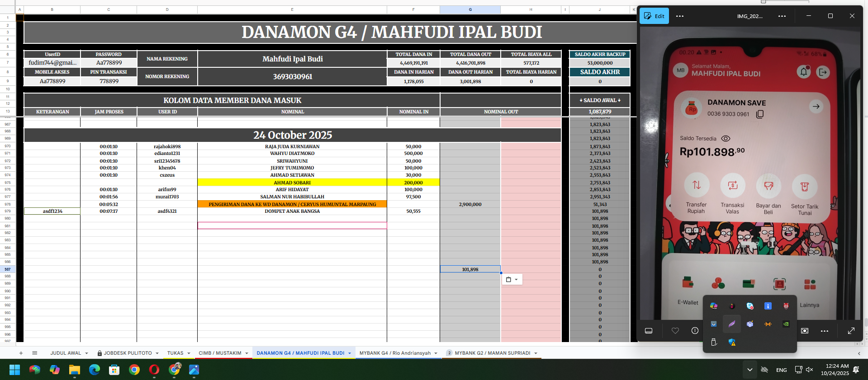Open CIMB / MUSTAKIM tab dropdown arrow
The width and height of the screenshot is (868, 380).
247,353
